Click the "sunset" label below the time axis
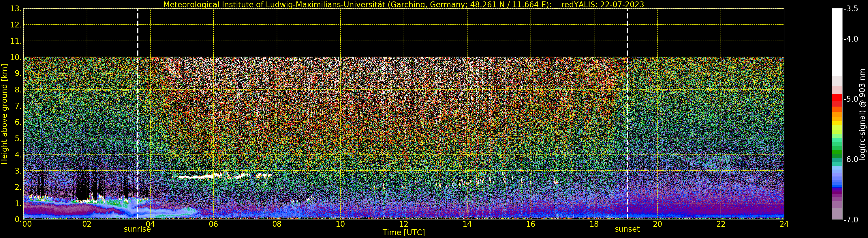This screenshot has height=238, width=868. coord(627,229)
